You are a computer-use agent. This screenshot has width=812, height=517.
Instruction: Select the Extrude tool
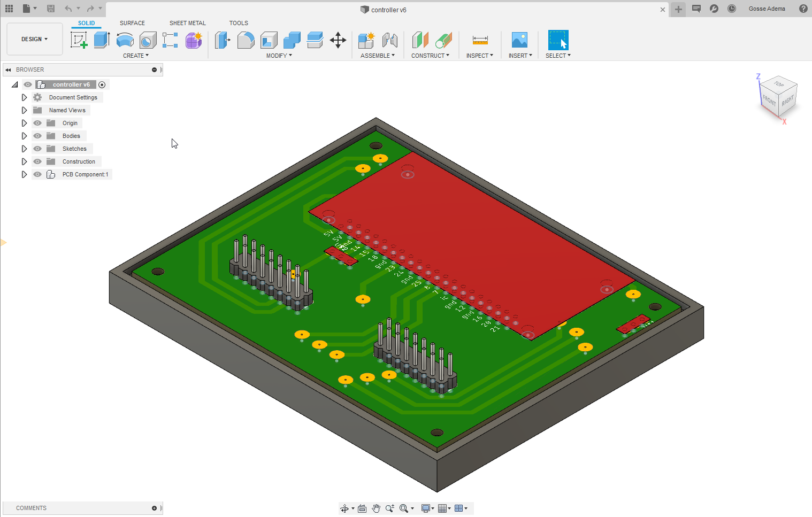102,40
